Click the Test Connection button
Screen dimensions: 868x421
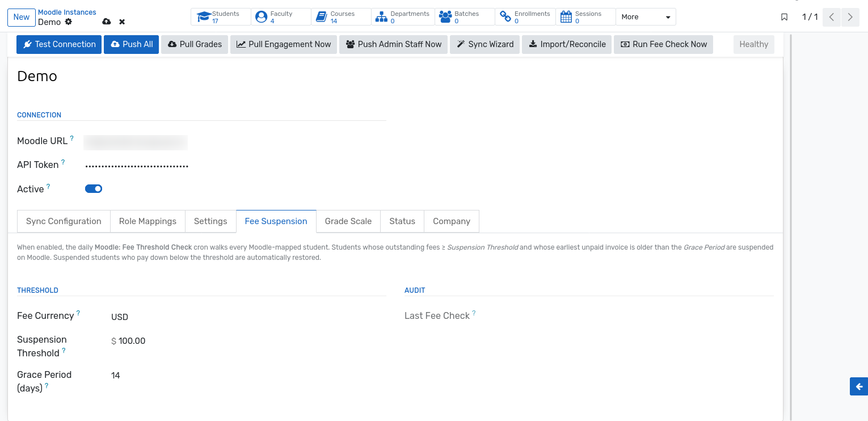pos(59,44)
